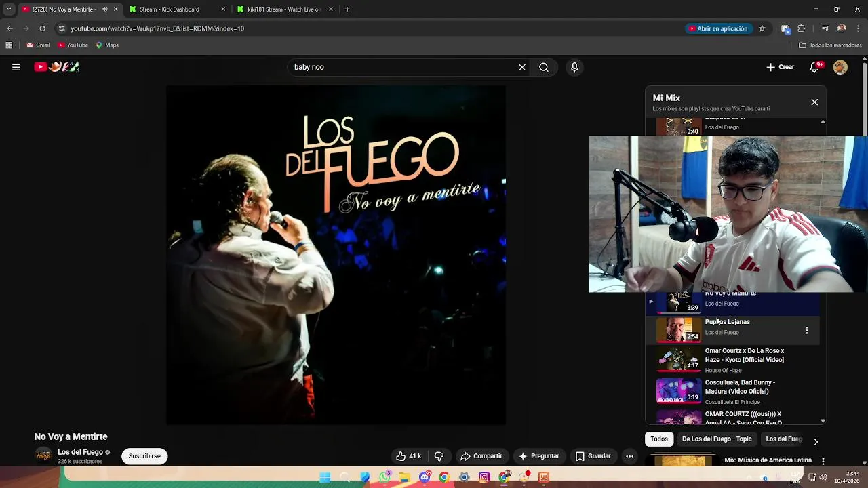Clear the search box with the X icon

coord(522,67)
